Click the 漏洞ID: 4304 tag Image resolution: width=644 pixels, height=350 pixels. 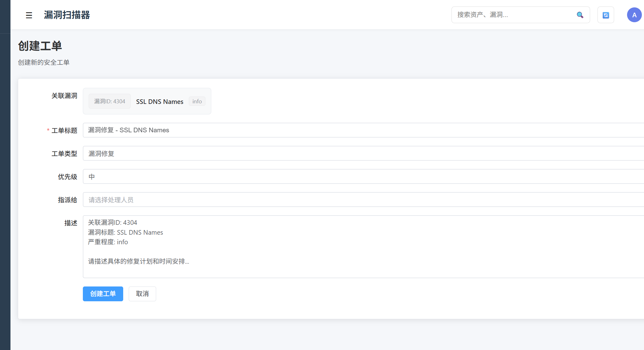click(x=110, y=101)
